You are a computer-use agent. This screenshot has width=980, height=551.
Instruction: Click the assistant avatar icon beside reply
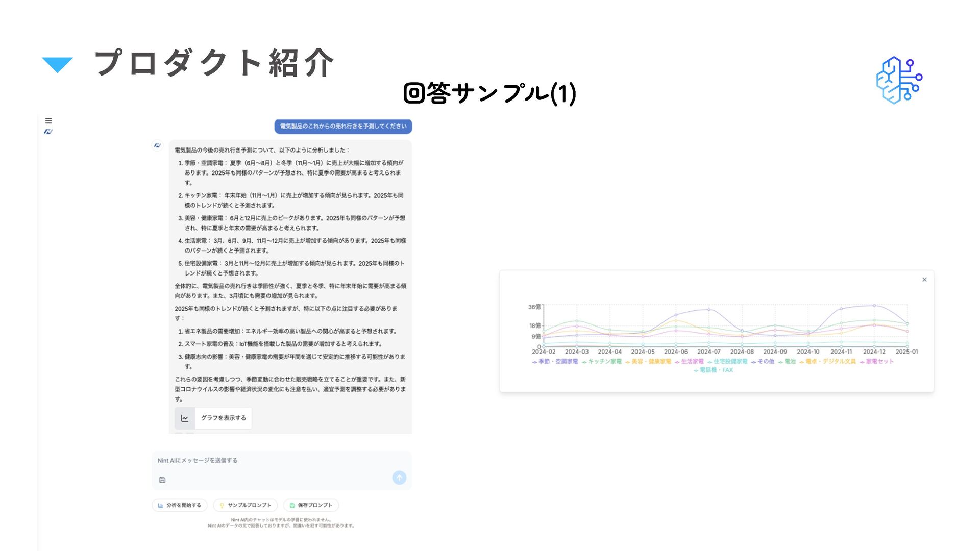[157, 145]
